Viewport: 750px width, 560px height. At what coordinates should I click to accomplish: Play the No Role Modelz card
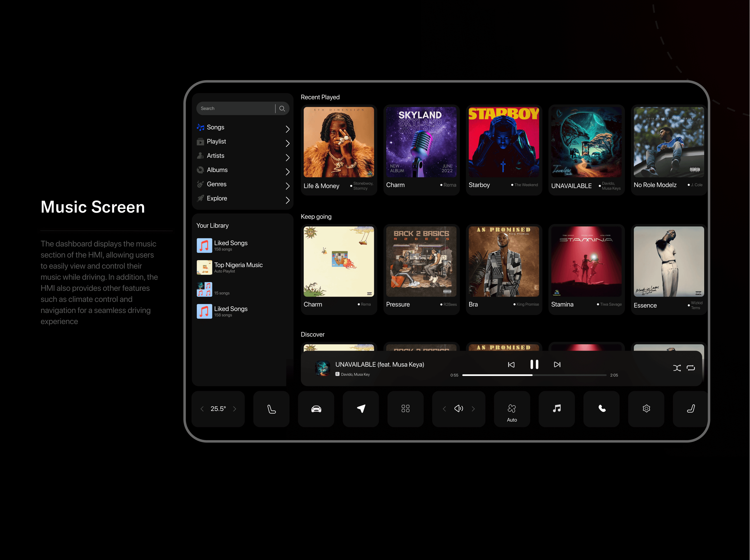click(x=669, y=150)
